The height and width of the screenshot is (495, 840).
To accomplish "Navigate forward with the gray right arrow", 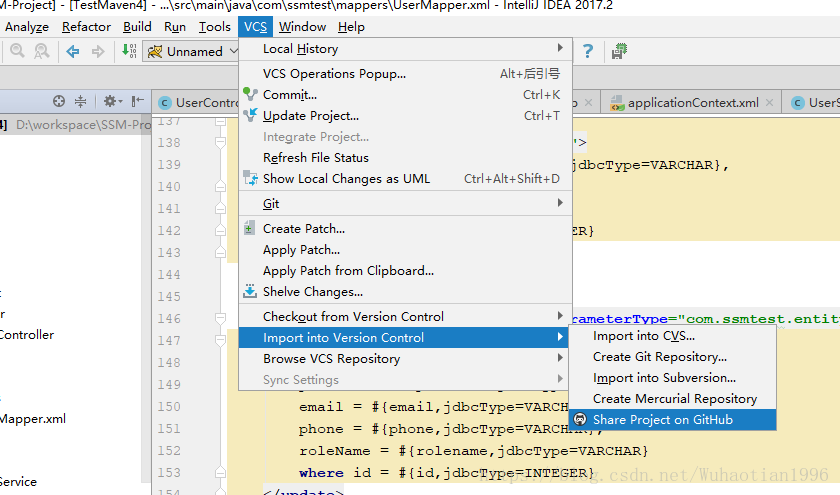I will [98, 51].
